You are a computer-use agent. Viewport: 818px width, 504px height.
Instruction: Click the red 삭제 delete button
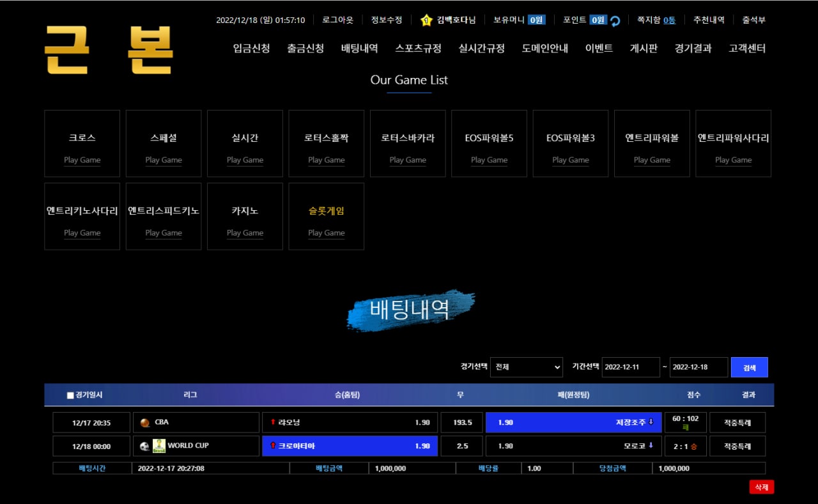click(761, 487)
